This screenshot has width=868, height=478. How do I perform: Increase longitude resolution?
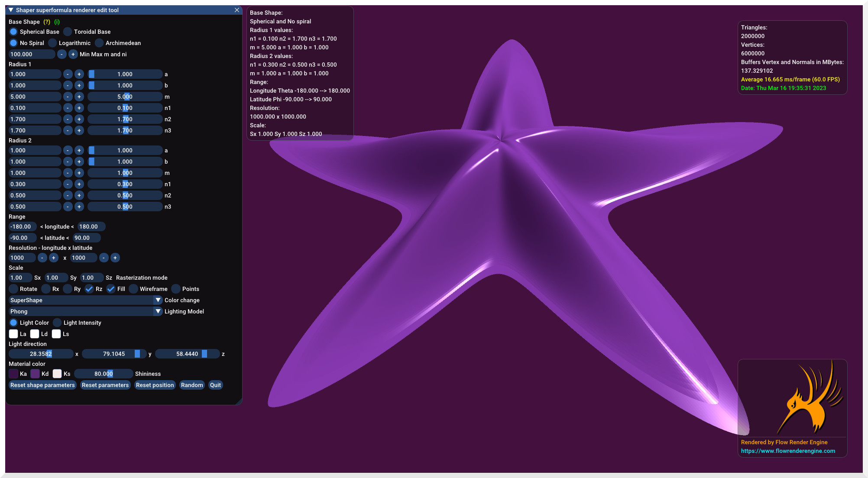coord(54,258)
